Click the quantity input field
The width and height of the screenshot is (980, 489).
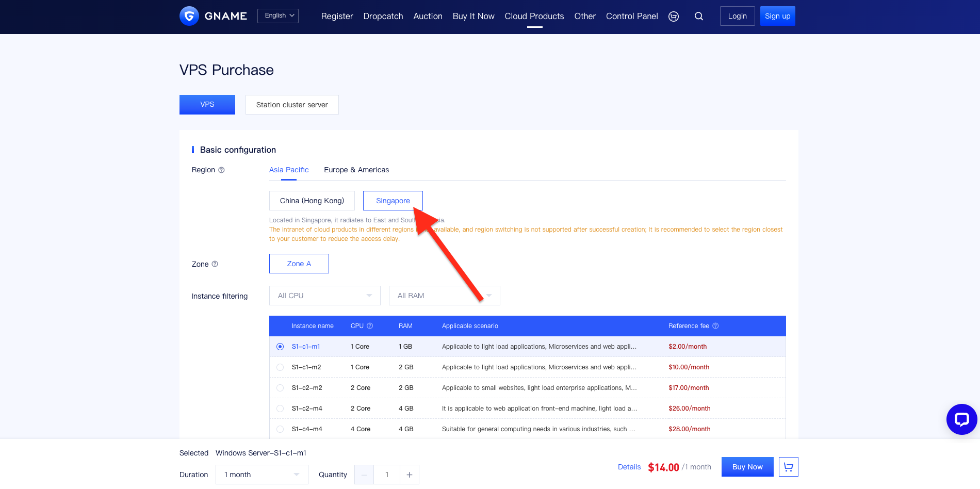click(387, 475)
